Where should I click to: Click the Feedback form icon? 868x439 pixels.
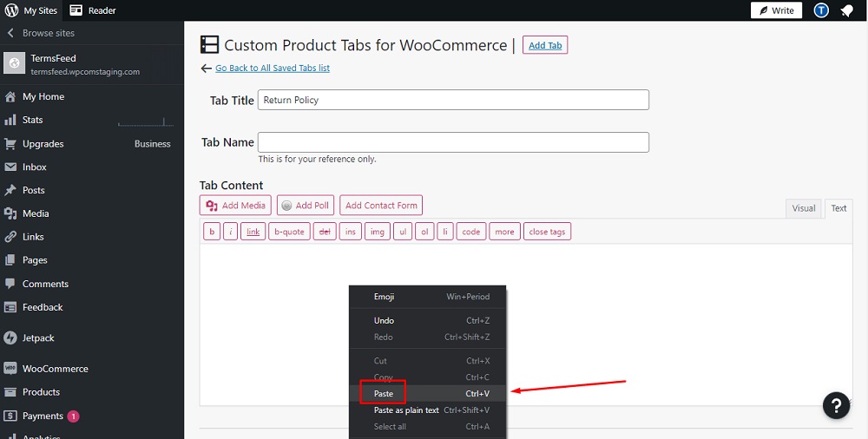click(10, 307)
